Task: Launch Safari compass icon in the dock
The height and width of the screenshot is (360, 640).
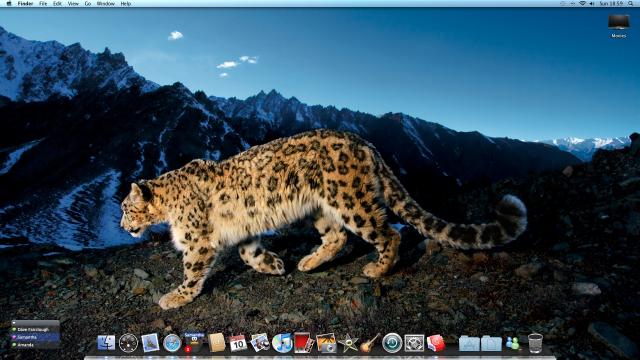Action: pos(172,343)
